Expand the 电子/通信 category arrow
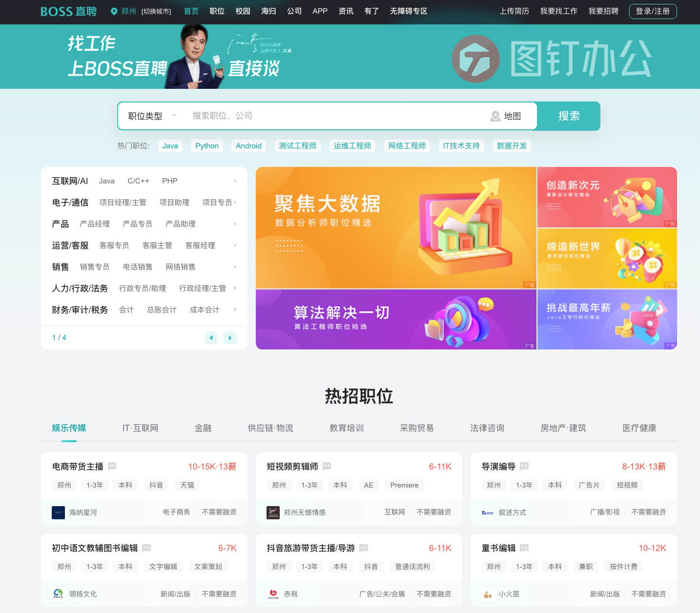 pos(235,203)
